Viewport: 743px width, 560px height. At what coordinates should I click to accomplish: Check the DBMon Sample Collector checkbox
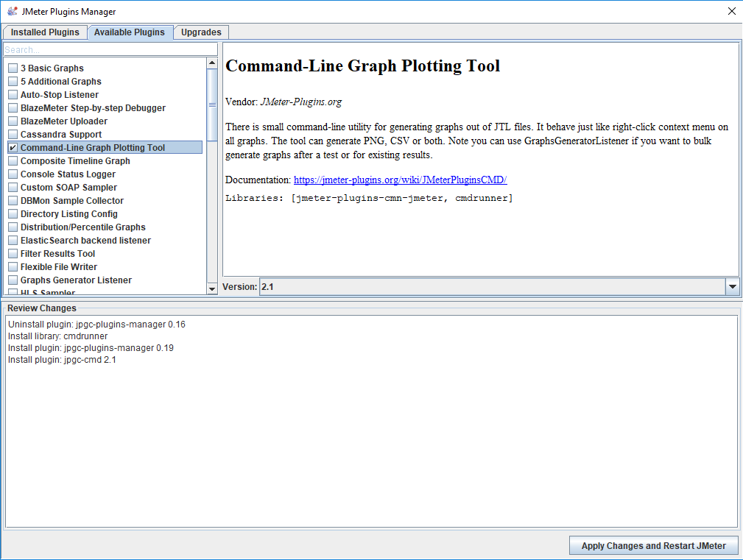coord(13,201)
